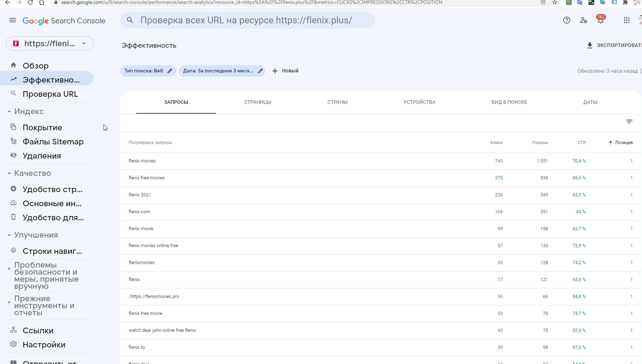
Task: Add a new filter with Новый
Action: 285,71
